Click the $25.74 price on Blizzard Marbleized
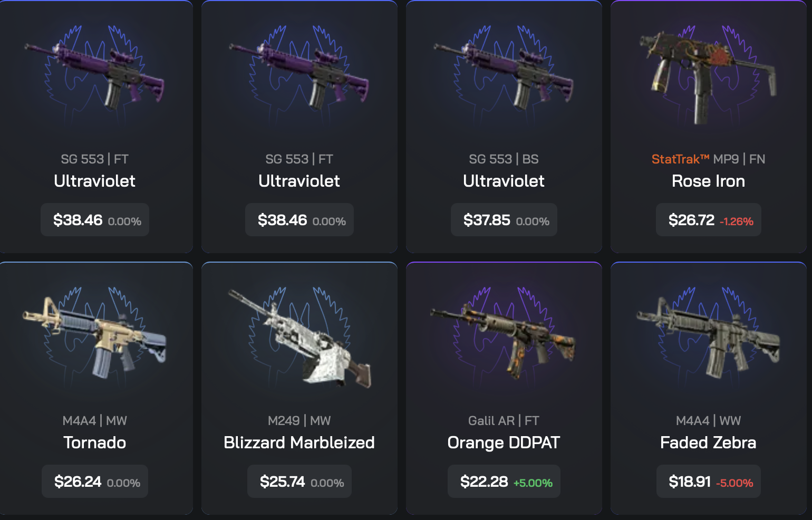This screenshot has height=520, width=812. coord(282,482)
